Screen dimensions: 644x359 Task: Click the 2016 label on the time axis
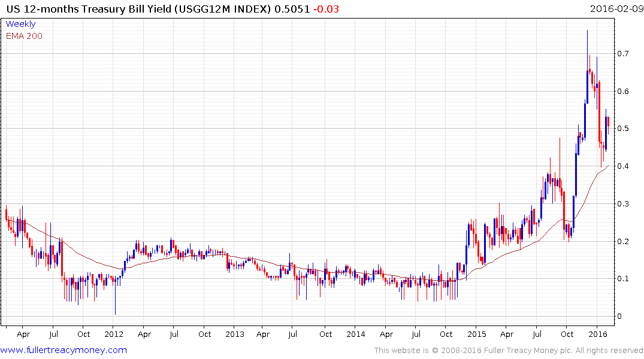(598, 334)
